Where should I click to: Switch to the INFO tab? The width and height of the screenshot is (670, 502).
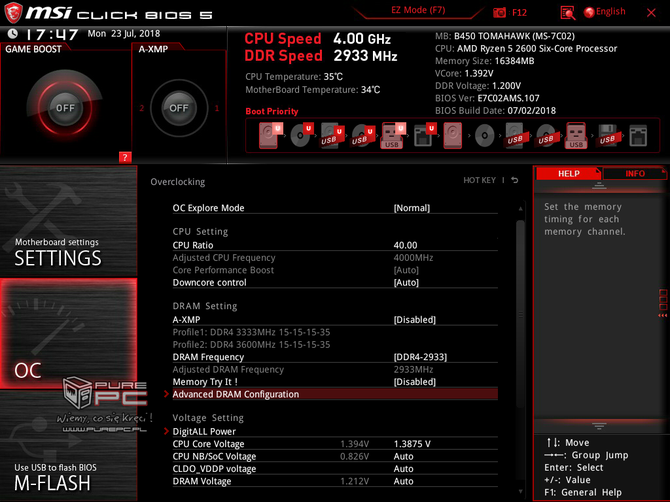[x=635, y=173]
